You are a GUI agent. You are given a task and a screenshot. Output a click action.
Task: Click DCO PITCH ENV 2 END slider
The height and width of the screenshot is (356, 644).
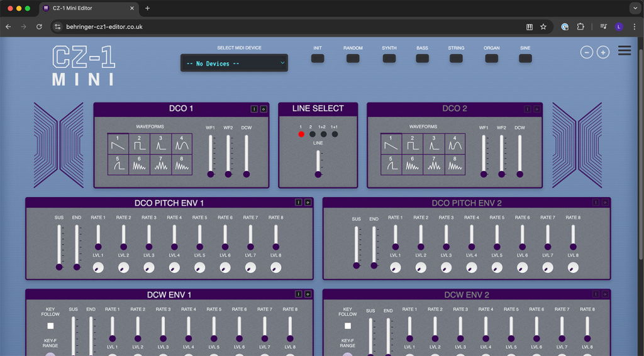coord(374,247)
